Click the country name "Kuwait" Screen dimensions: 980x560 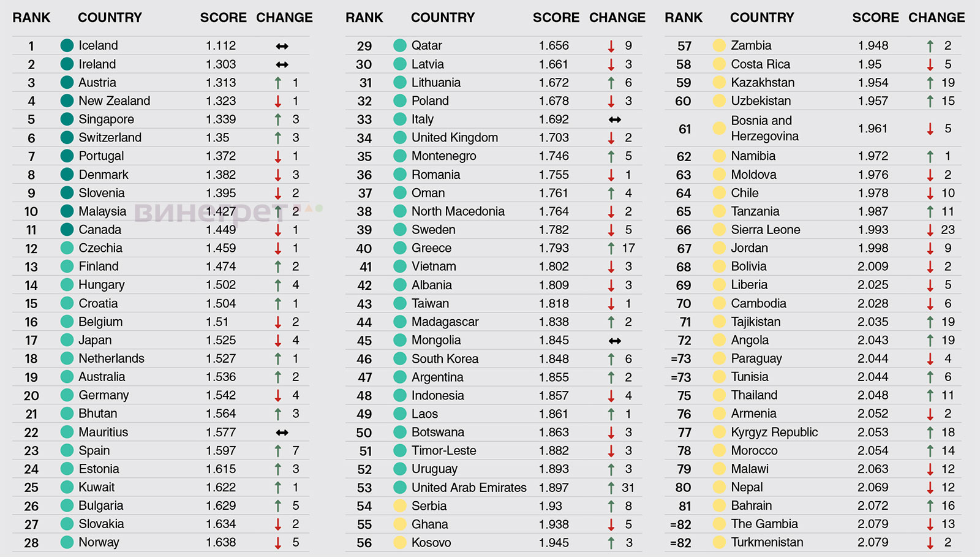(x=97, y=487)
